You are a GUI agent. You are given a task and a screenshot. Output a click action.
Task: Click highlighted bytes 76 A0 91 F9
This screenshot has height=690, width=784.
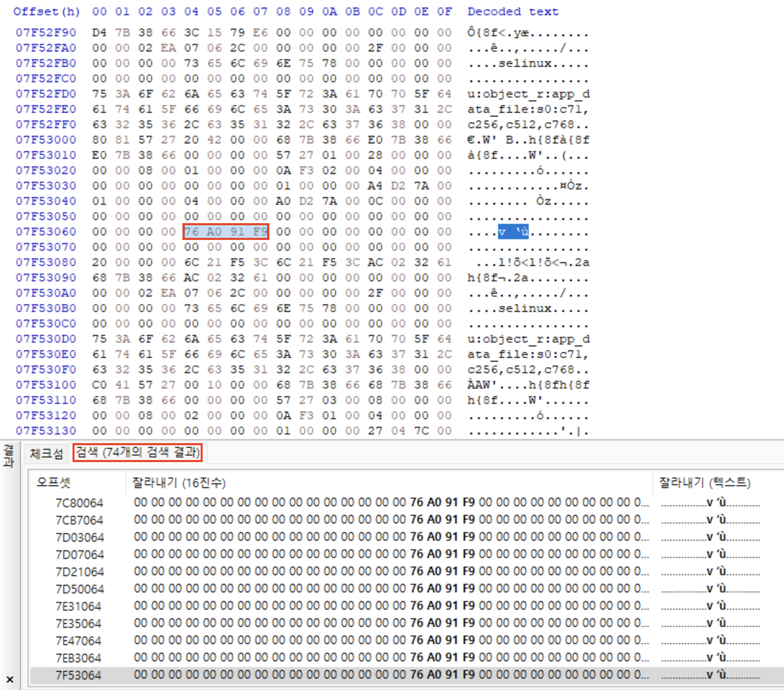(x=225, y=231)
